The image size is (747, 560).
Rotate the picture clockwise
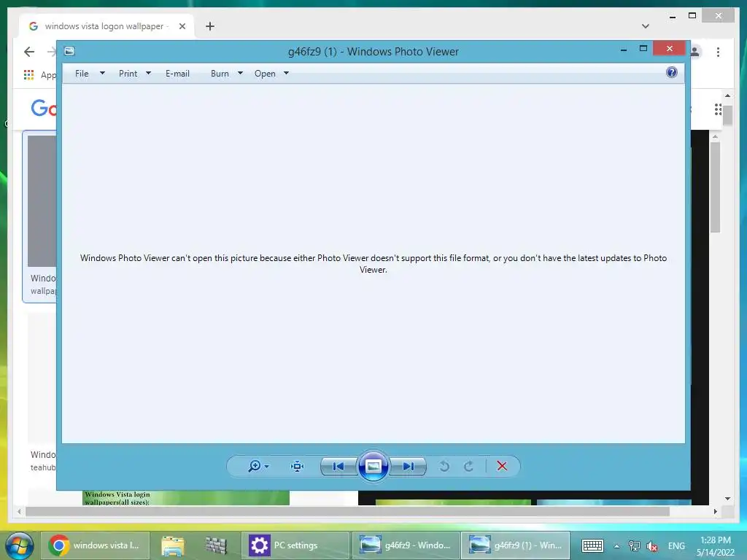pyautogui.click(x=469, y=466)
